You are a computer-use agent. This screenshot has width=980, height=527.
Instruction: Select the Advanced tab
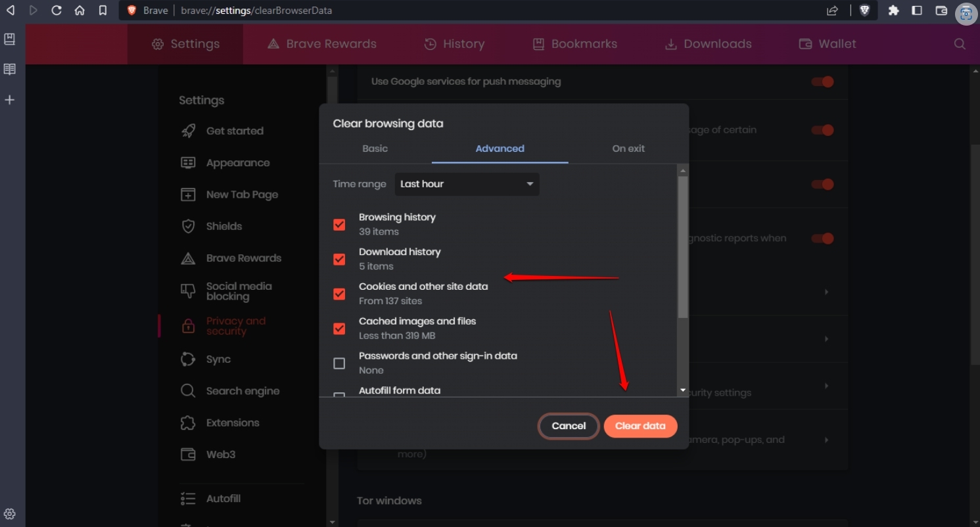click(x=500, y=149)
